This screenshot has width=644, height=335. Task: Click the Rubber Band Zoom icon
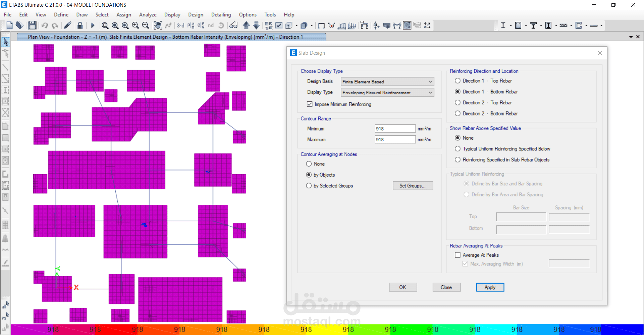[105, 25]
